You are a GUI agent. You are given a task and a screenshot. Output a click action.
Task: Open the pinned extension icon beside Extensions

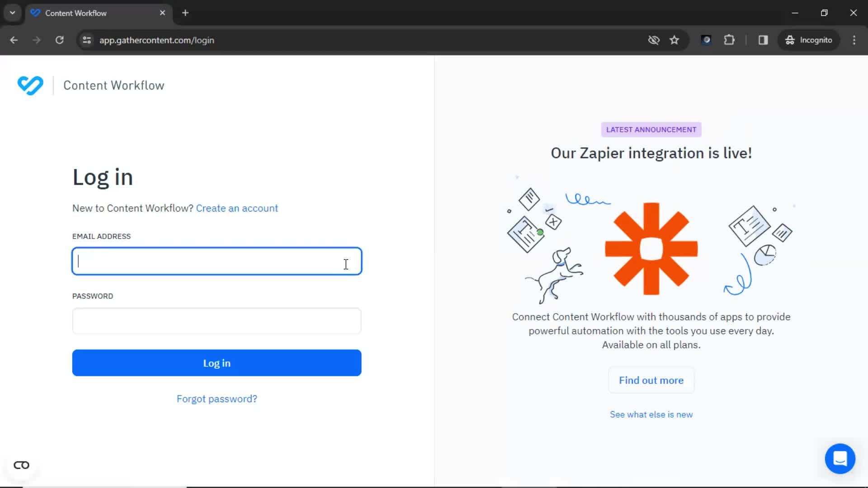[x=706, y=40]
